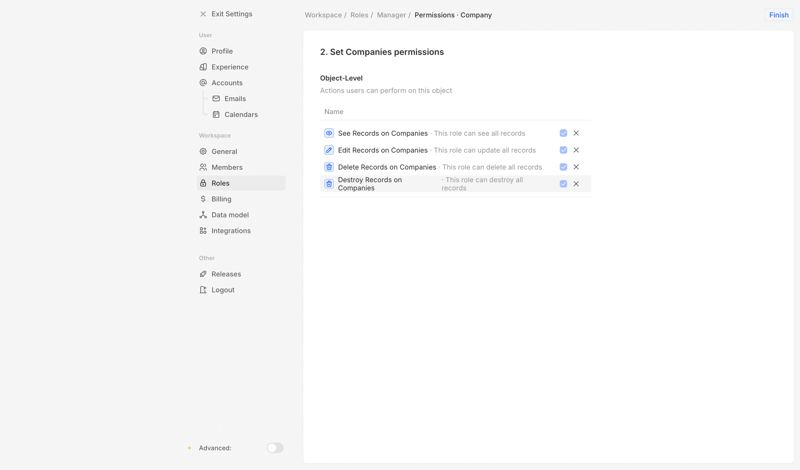Click the Experience palette icon
800x470 pixels.
click(x=203, y=67)
